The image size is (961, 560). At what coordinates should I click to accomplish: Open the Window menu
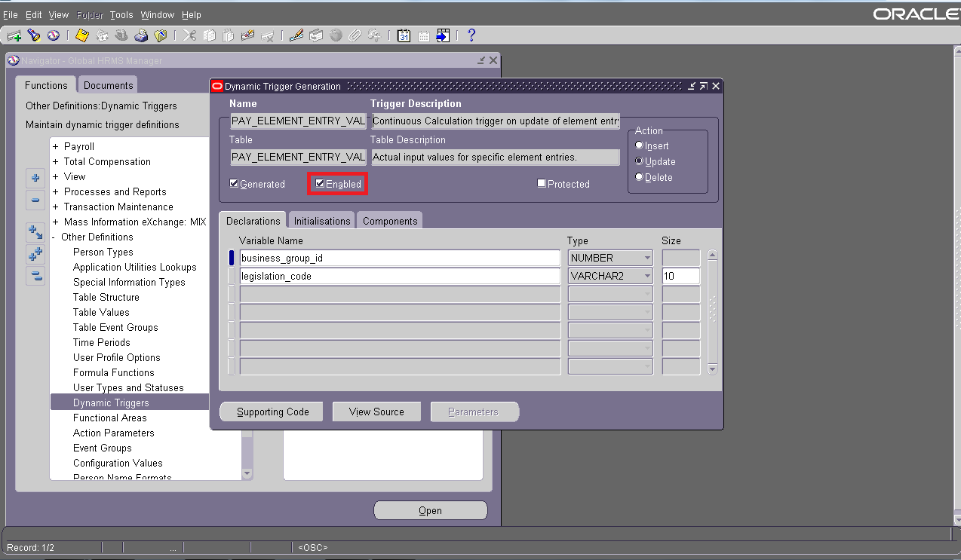point(158,14)
